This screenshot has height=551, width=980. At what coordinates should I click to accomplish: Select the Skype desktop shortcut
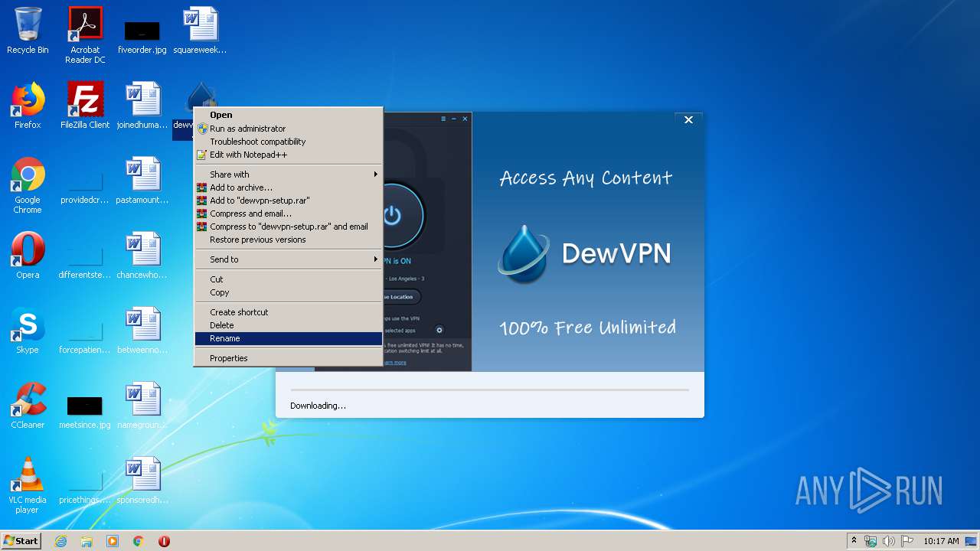pyautogui.click(x=28, y=331)
